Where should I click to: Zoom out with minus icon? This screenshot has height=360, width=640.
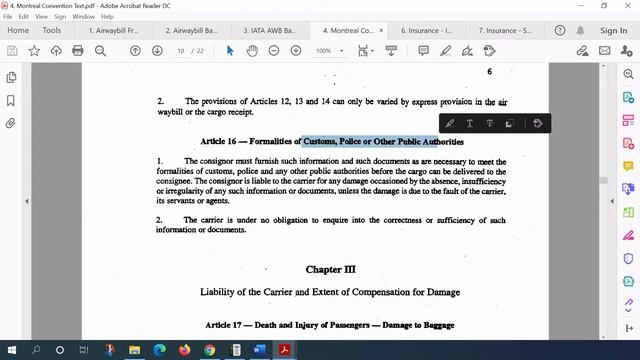(274, 51)
